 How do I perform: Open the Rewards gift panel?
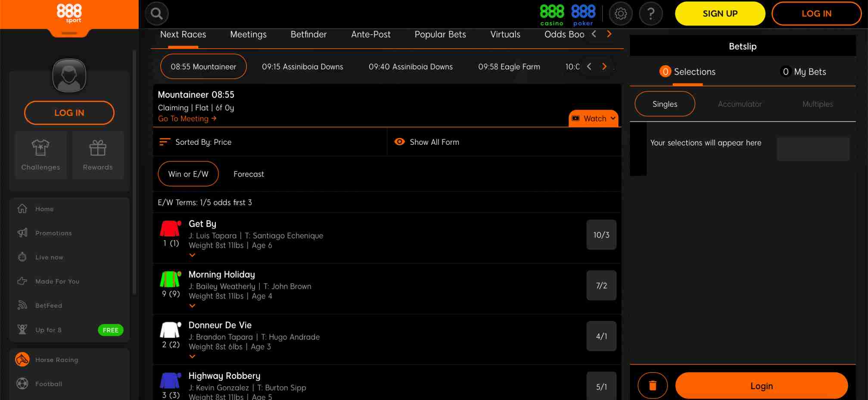(x=97, y=155)
